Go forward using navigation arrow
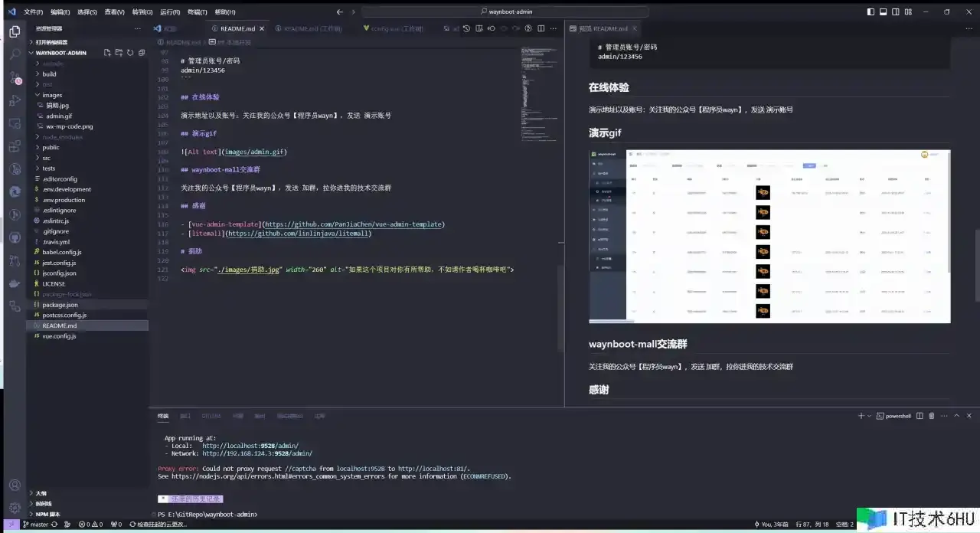 353,11
